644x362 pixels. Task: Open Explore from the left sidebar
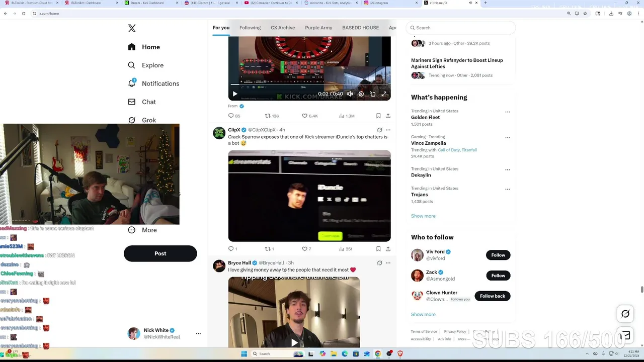pos(145,65)
